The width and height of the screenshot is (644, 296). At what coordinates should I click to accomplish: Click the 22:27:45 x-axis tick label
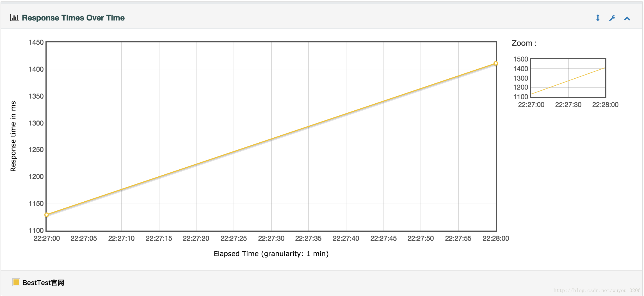(383, 238)
